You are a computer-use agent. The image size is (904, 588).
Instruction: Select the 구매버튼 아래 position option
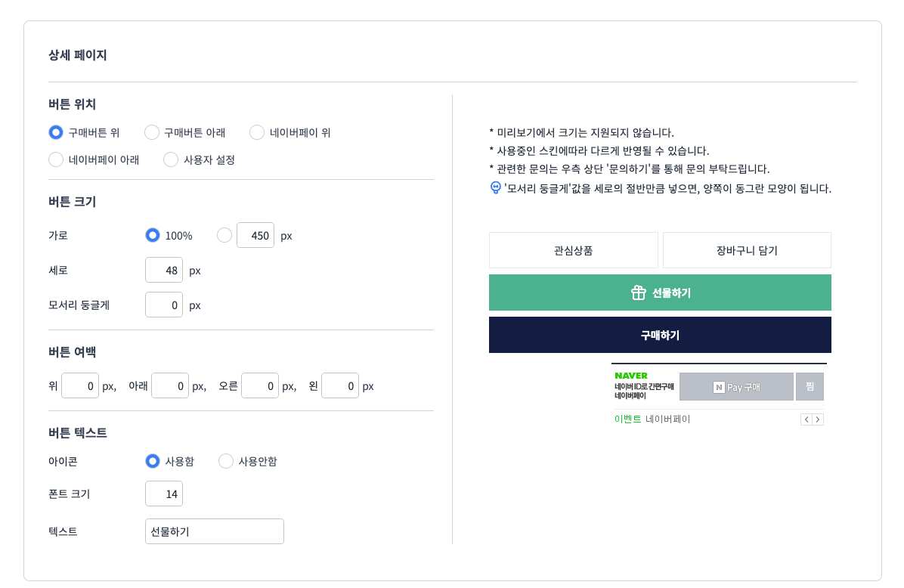point(152,132)
